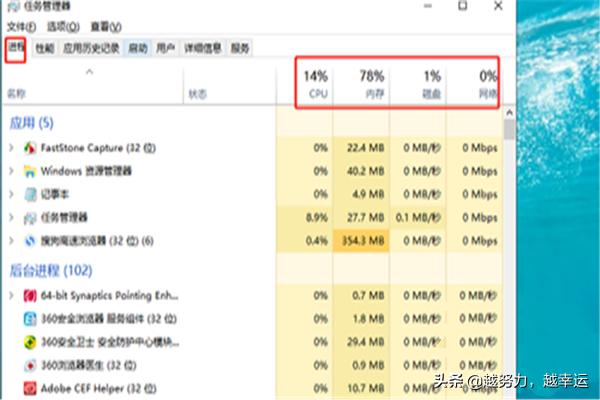Select the 后台进程 (102) group header
This screenshot has height=400, width=600.
pyautogui.click(x=51, y=271)
